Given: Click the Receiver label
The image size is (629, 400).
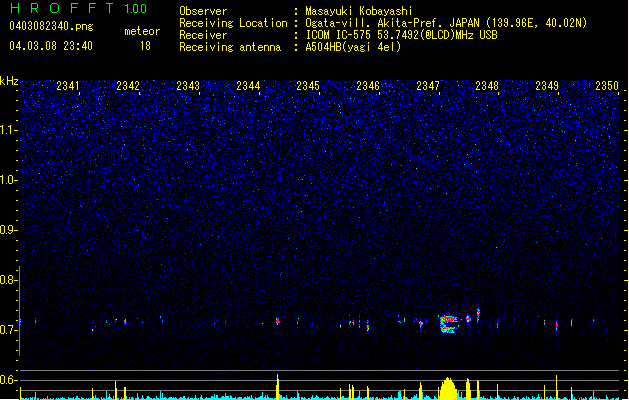Looking at the screenshot, I should point(203,35).
